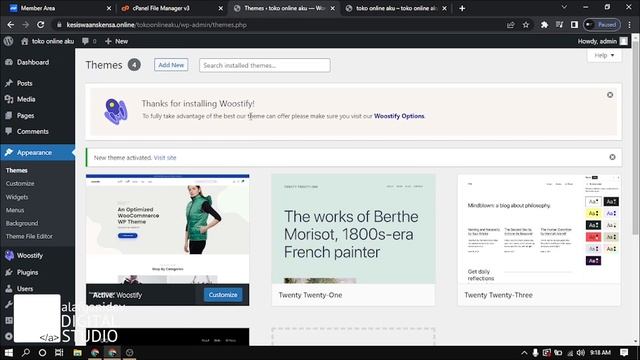Open Task View in taskbar
Screen dimensions: 640x360
60,353
